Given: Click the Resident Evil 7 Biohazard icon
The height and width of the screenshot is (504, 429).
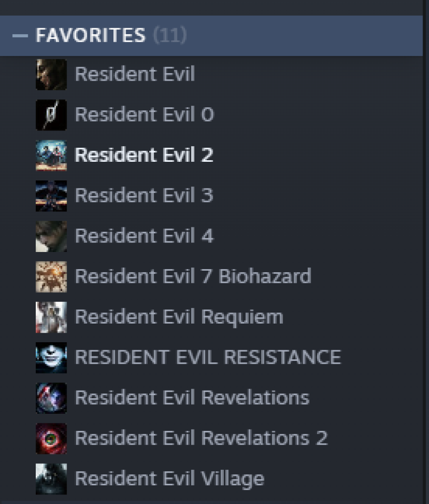Looking at the screenshot, I should click(x=51, y=277).
